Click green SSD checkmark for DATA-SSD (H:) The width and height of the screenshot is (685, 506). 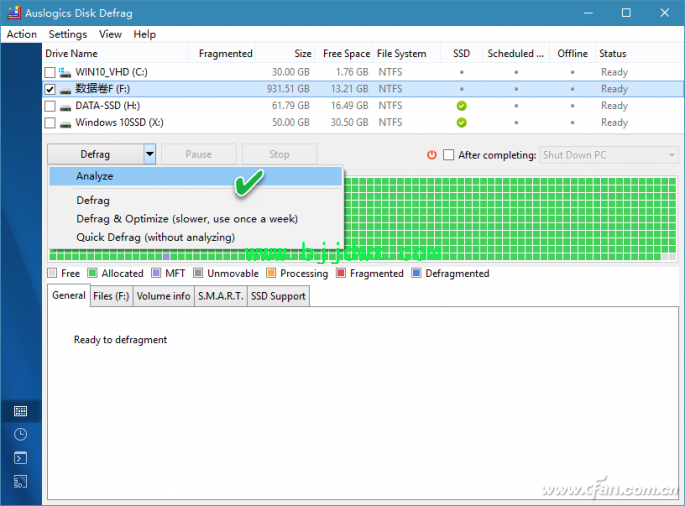pos(461,106)
